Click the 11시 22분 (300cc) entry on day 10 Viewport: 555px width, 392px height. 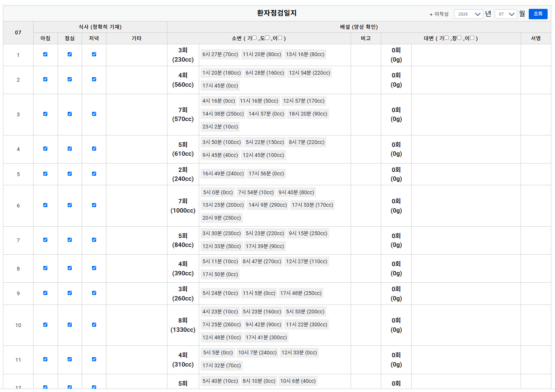point(307,324)
